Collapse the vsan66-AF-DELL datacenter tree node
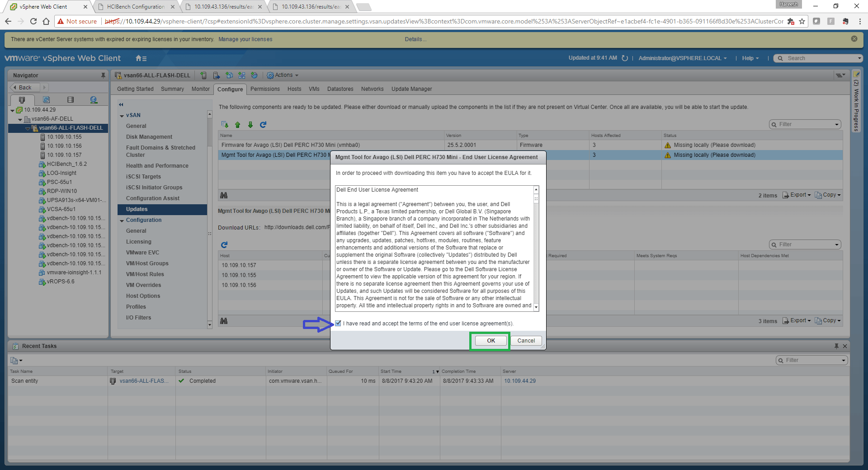The image size is (868, 470). (20, 119)
